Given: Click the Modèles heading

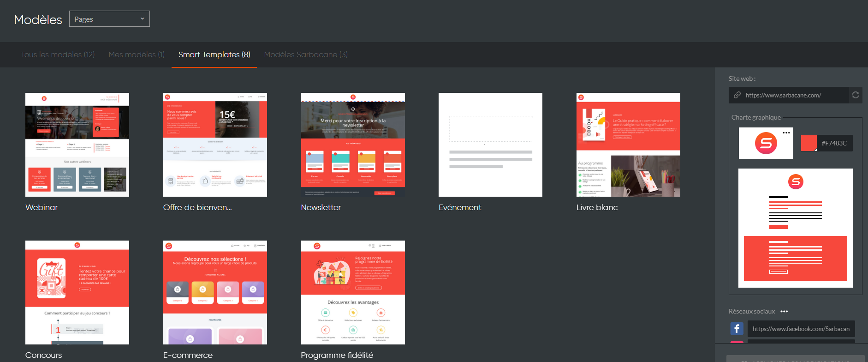Looking at the screenshot, I should tap(38, 19).
